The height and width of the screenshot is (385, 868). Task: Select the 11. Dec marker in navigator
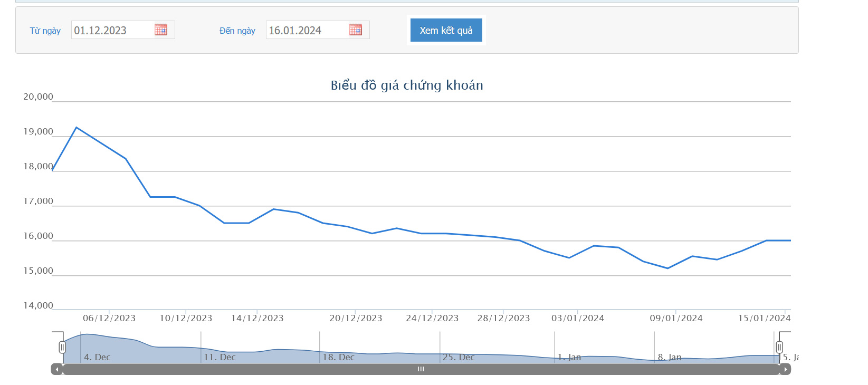click(220, 357)
